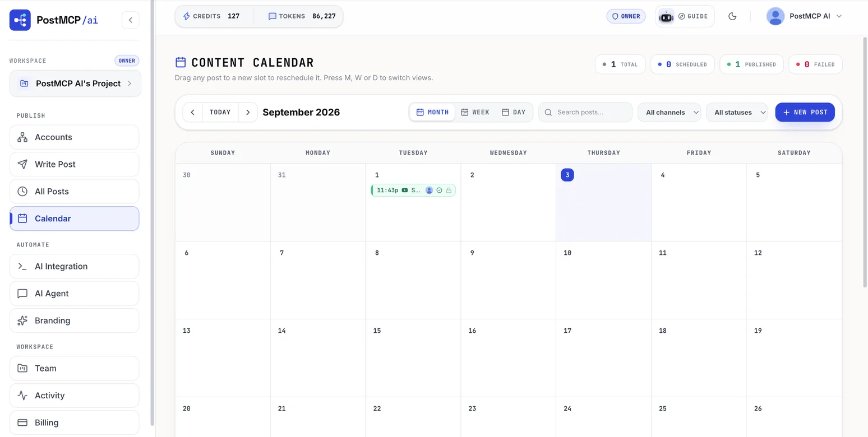Image resolution: width=868 pixels, height=437 pixels.
Task: Click the Billing credit card icon
Action: coord(22,422)
